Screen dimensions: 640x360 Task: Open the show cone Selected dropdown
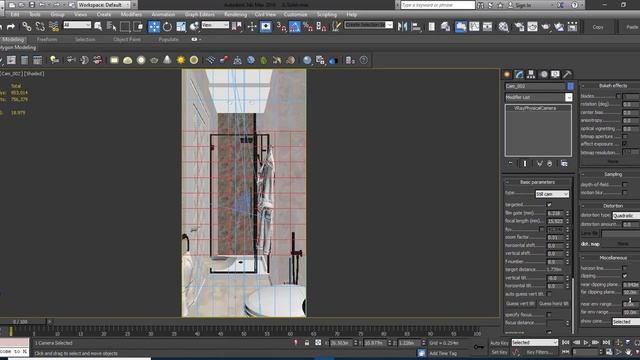pos(626,322)
